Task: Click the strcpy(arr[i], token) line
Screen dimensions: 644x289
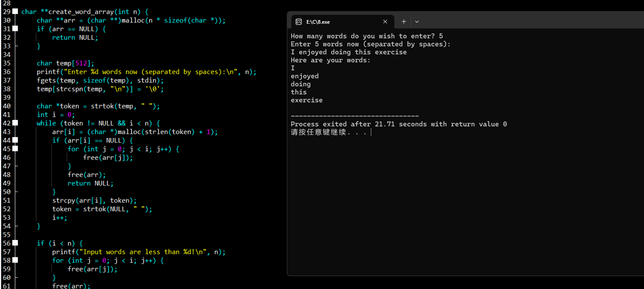Action: 94,200
